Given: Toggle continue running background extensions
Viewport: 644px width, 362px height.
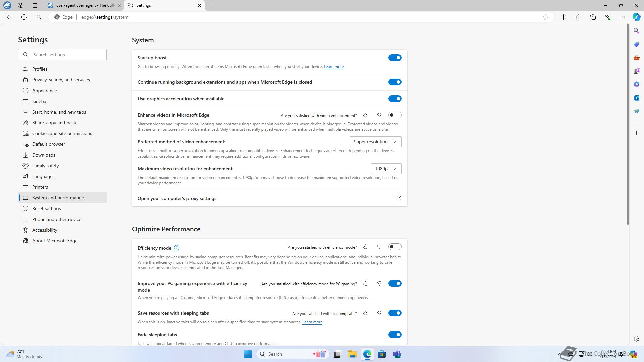Looking at the screenshot, I should click(395, 82).
